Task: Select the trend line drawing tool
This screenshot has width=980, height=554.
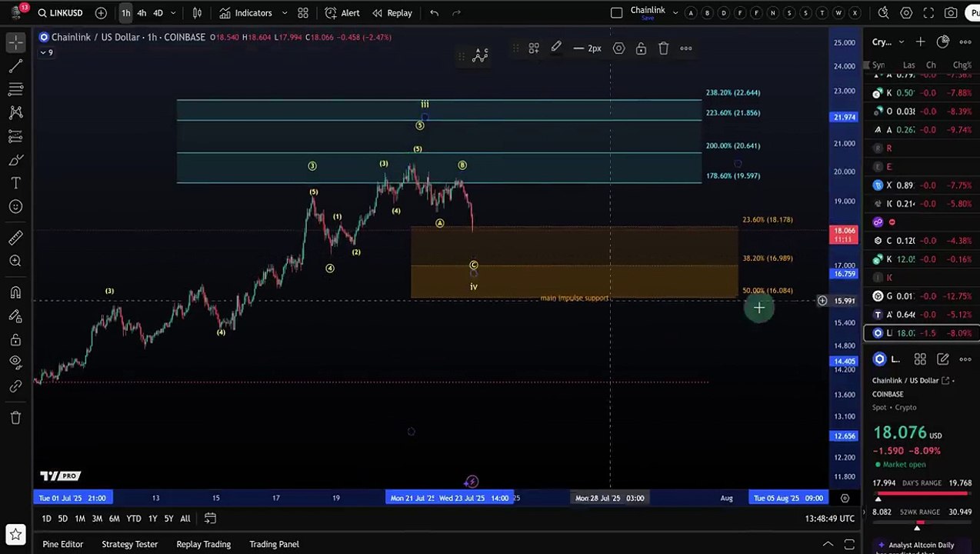Action: tap(15, 66)
